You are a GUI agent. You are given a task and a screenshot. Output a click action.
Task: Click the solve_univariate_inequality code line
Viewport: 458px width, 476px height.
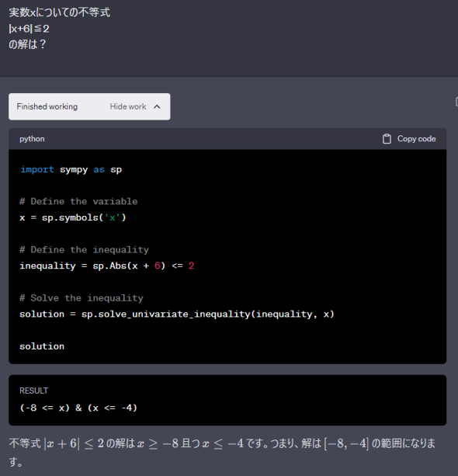177,314
